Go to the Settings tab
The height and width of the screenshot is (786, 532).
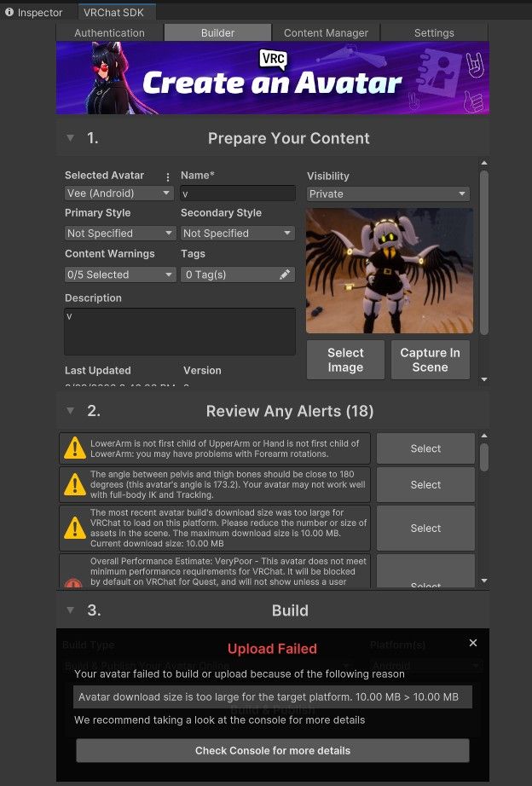click(x=434, y=32)
